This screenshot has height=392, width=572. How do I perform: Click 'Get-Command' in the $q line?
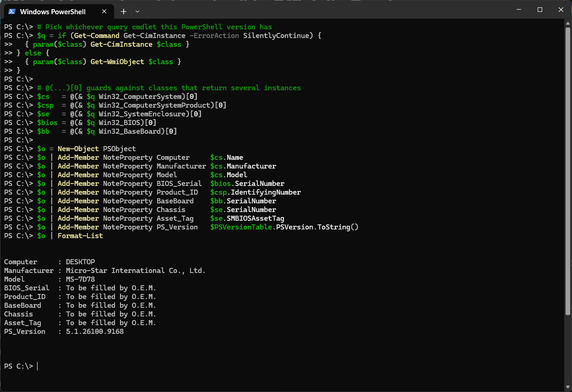click(97, 36)
